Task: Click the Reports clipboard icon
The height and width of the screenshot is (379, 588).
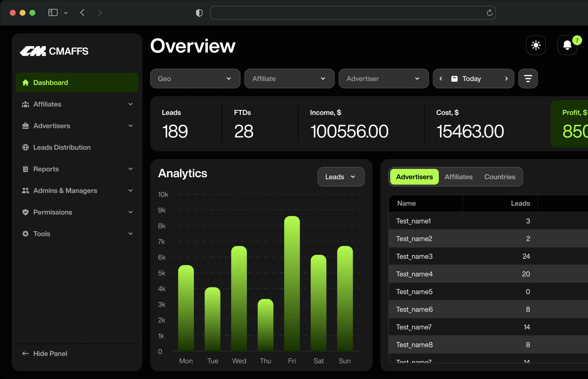Action: pyautogui.click(x=26, y=169)
